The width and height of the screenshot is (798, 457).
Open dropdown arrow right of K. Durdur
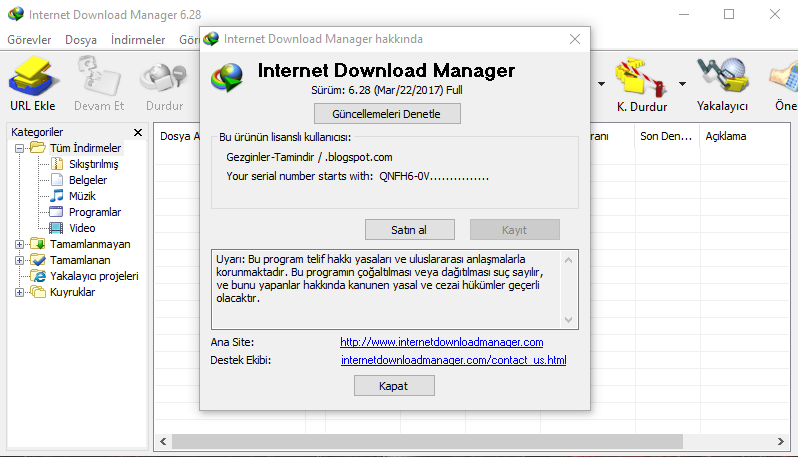click(x=682, y=83)
